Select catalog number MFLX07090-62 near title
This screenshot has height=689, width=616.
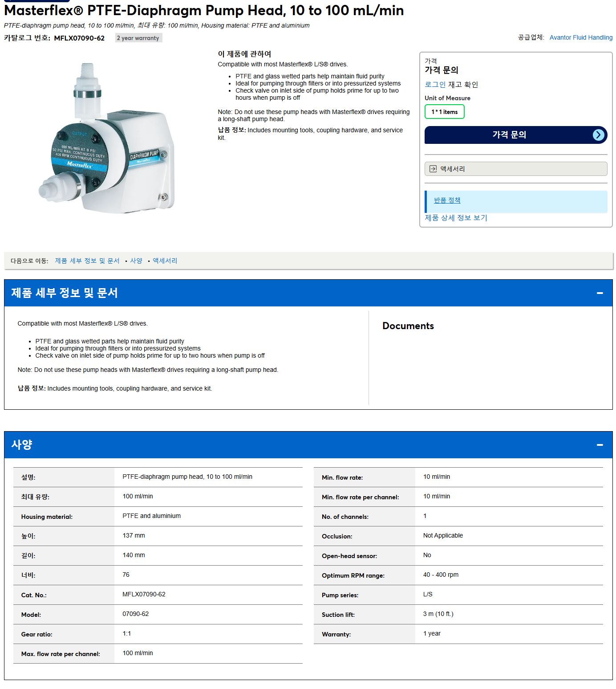point(79,38)
